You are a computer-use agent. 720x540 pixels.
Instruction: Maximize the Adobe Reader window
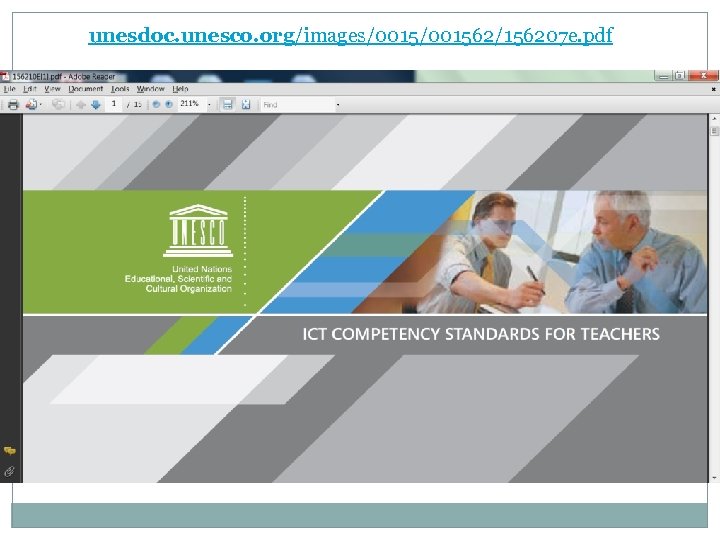click(680, 76)
